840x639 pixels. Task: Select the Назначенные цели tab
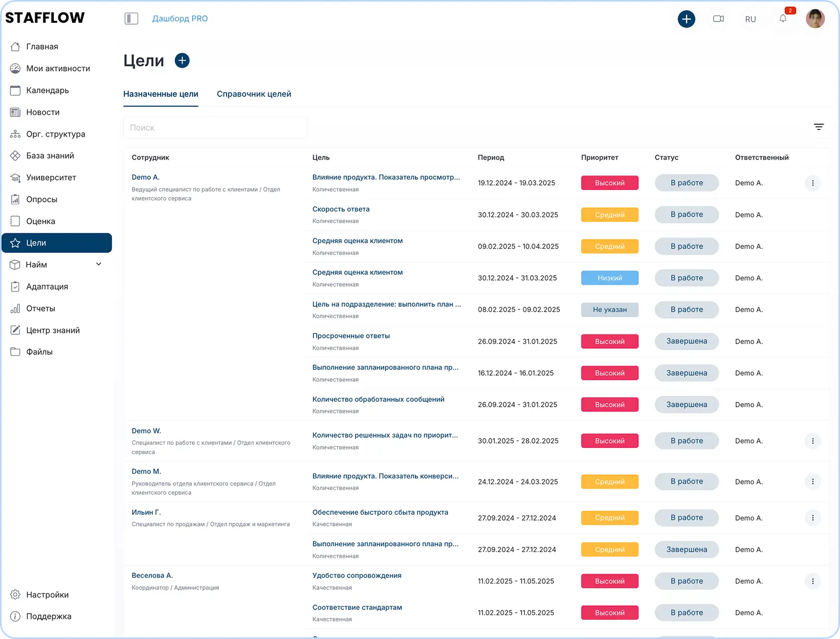(161, 94)
